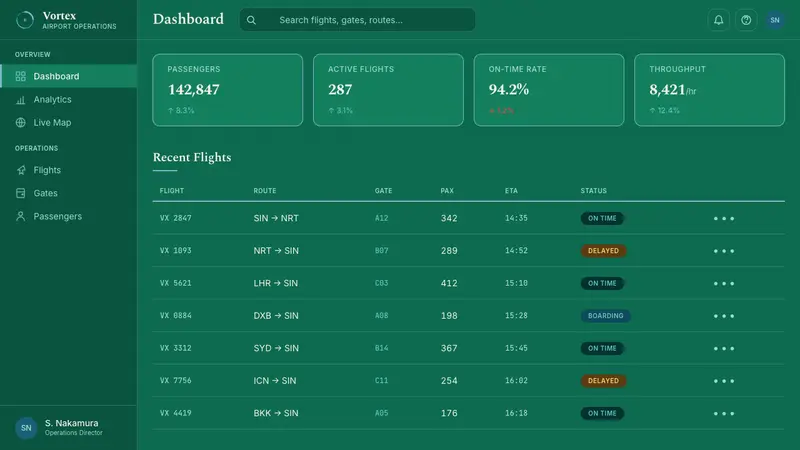Click the Vortex logo icon
This screenshot has height=450, width=800.
tap(24, 20)
